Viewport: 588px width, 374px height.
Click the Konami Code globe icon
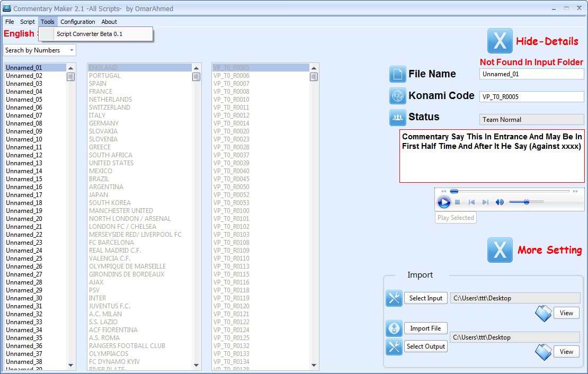pyautogui.click(x=397, y=96)
